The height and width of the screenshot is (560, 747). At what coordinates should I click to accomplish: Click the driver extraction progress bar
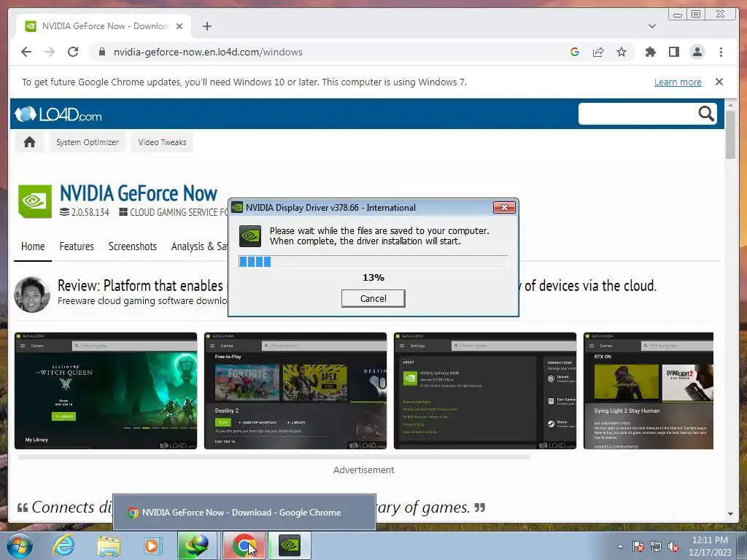tap(373, 262)
